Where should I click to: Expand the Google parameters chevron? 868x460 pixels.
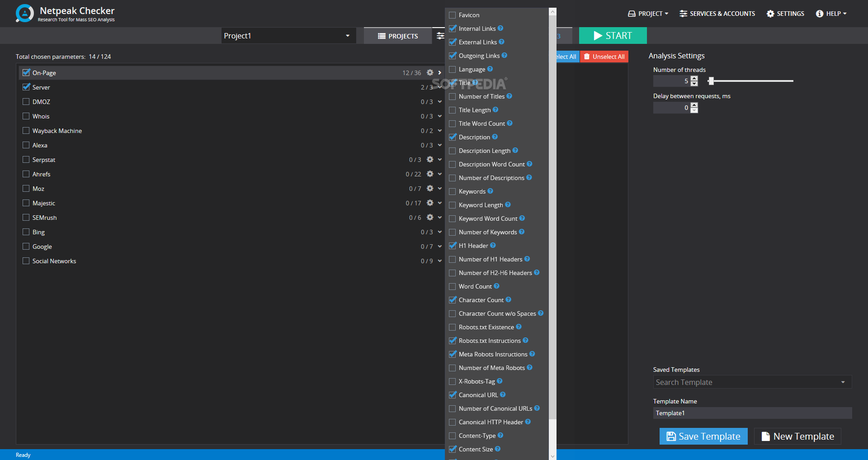[439, 246]
